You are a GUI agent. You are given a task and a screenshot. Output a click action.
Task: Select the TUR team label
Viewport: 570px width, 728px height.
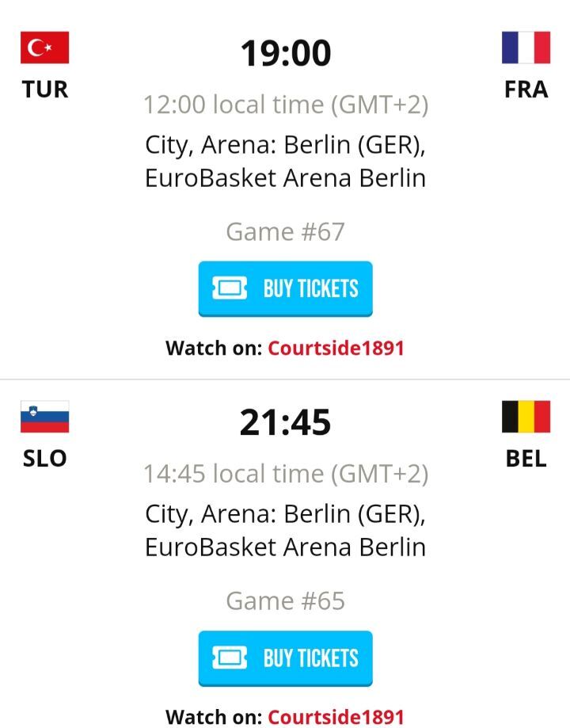(45, 90)
